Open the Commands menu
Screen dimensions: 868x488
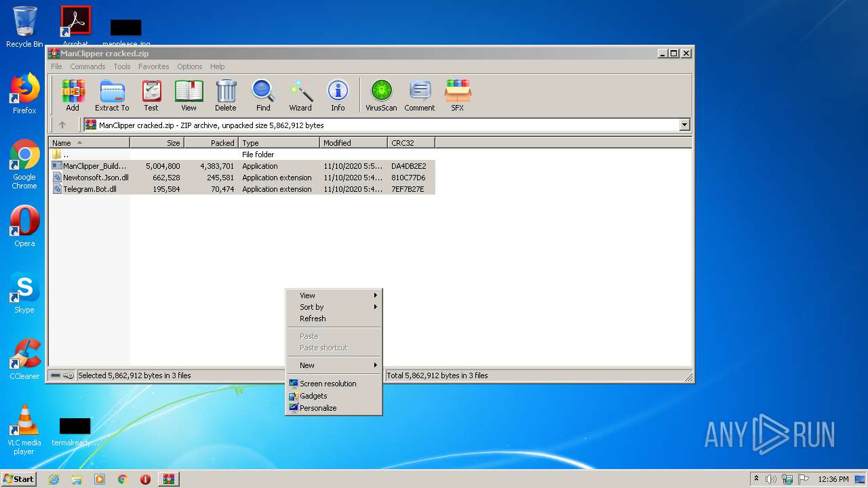pyautogui.click(x=87, y=66)
